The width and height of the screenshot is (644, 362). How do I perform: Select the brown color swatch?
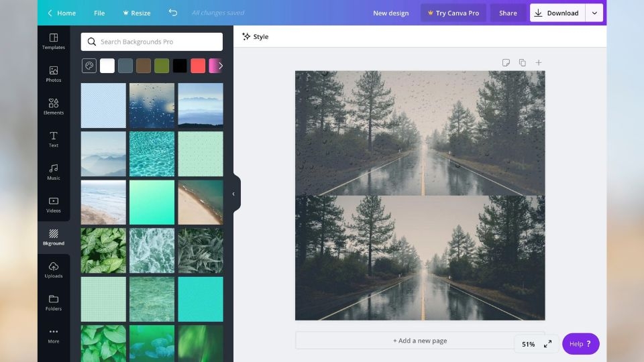click(144, 66)
